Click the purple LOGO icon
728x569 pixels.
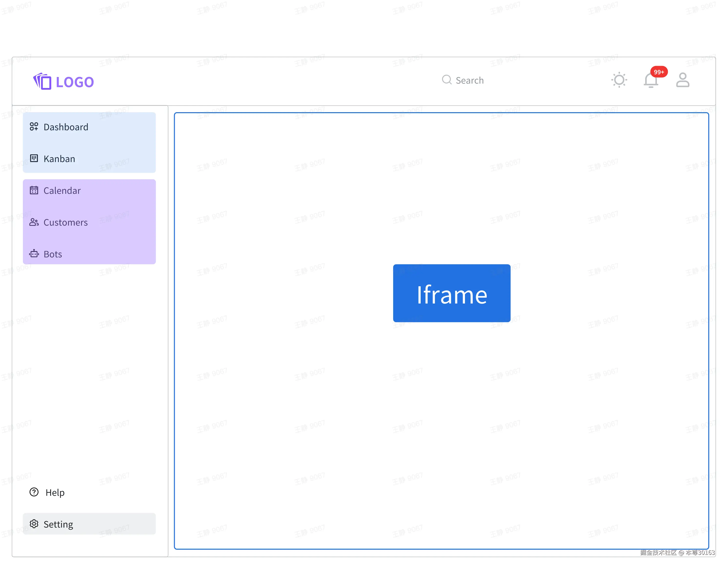pos(42,81)
